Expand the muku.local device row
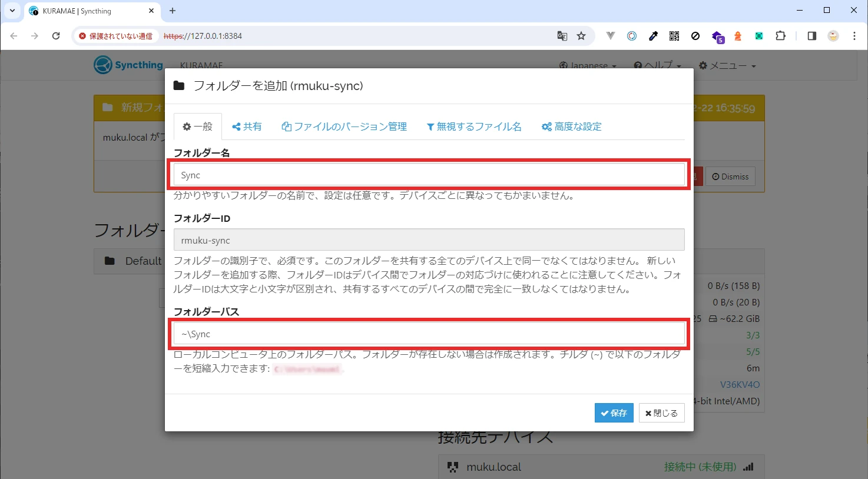 (x=601, y=467)
